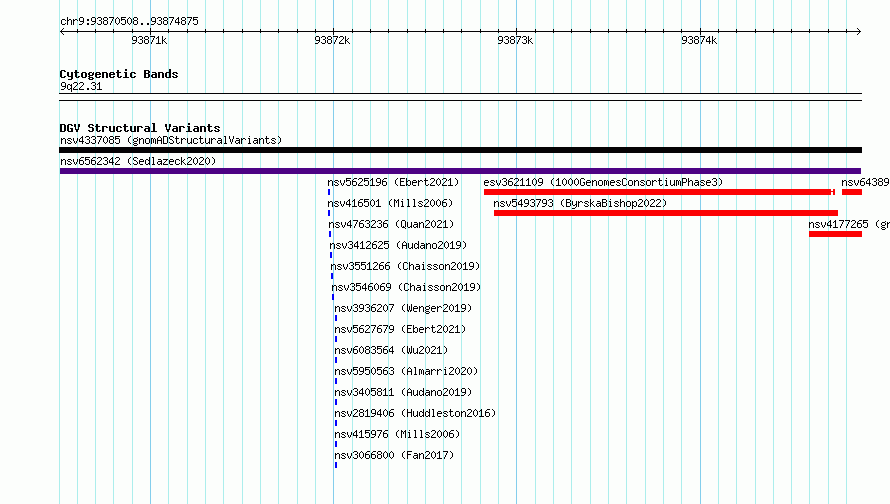Open nsv5625196 (Ebert2021) variant

click(x=393, y=182)
